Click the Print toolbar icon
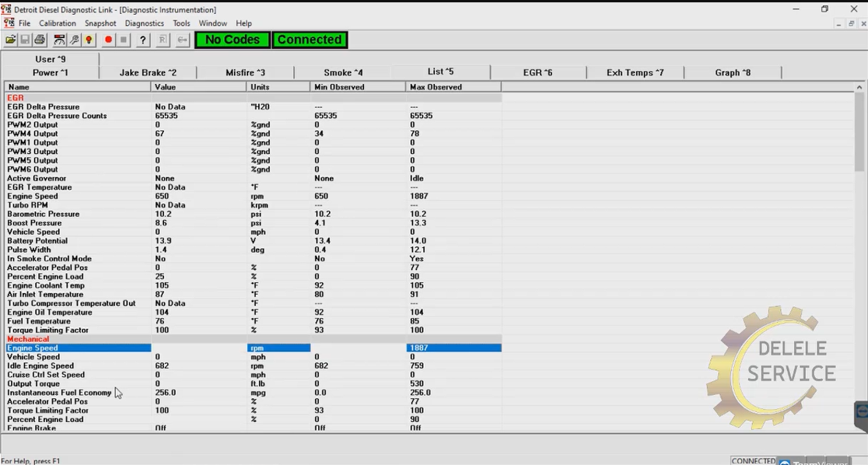 (40, 40)
